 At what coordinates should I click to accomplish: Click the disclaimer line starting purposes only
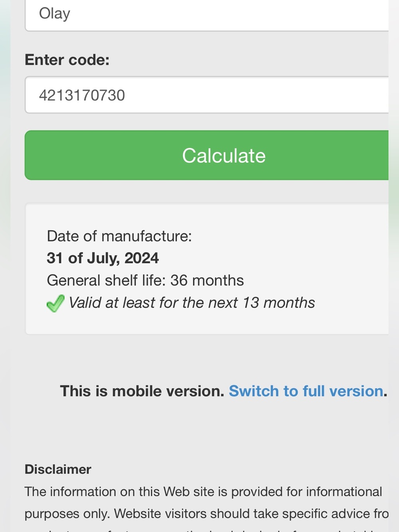point(207,514)
